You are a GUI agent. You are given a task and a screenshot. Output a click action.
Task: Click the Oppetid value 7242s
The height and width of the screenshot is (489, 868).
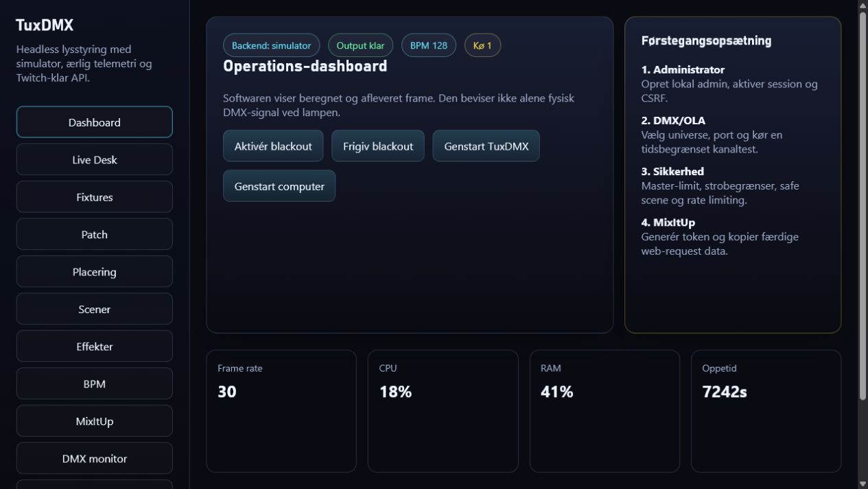[x=725, y=391]
